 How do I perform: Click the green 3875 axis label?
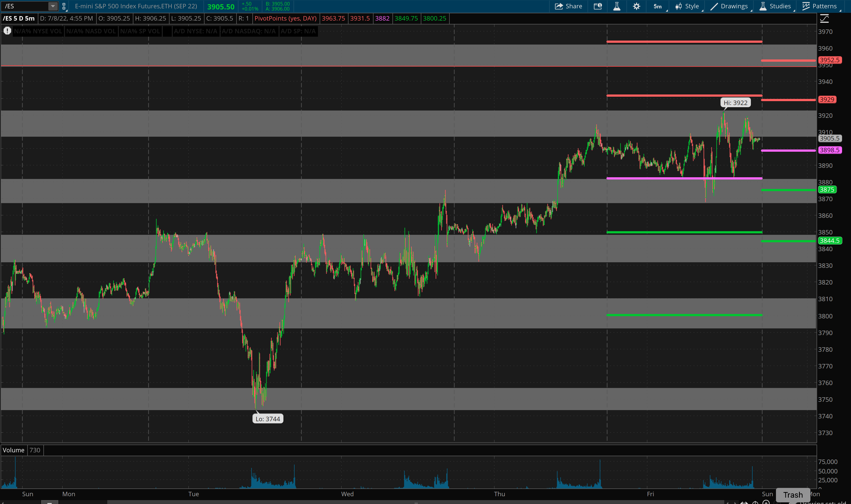click(x=827, y=189)
